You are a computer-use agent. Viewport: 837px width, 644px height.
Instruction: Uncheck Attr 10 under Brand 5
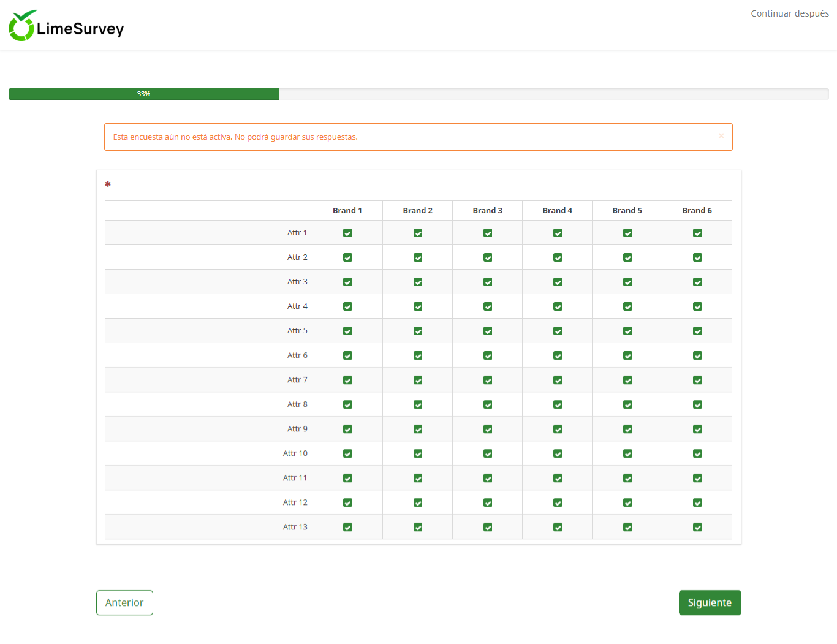(627, 453)
